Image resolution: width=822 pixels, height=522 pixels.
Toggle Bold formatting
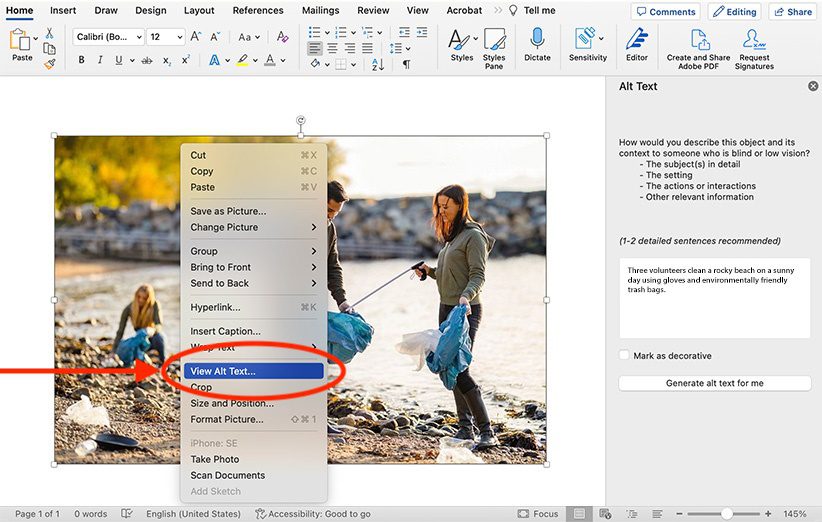81,60
